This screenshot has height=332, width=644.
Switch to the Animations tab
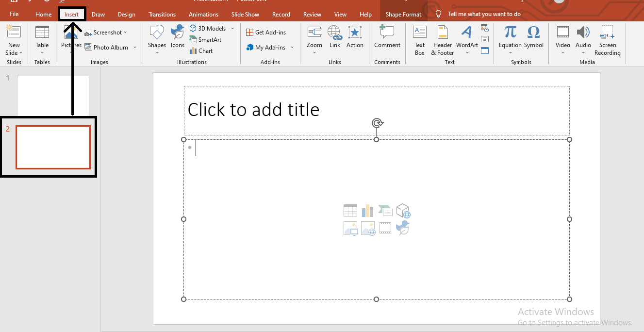click(x=203, y=14)
